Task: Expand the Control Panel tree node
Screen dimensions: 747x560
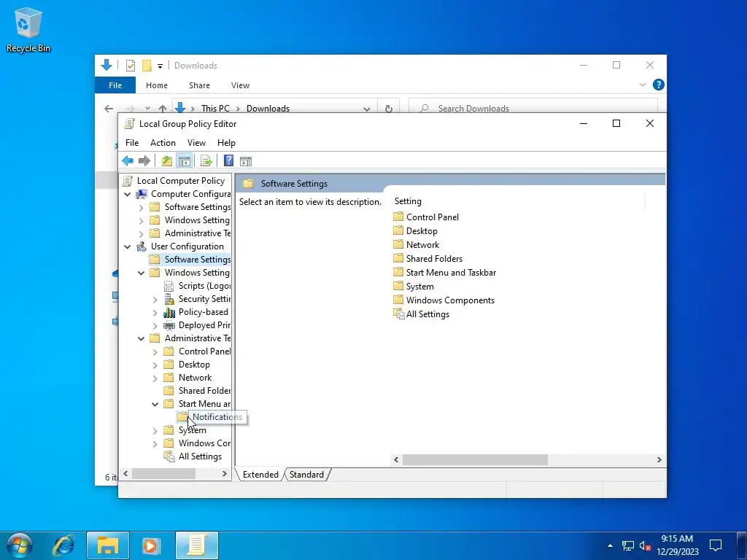Action: pyautogui.click(x=155, y=352)
